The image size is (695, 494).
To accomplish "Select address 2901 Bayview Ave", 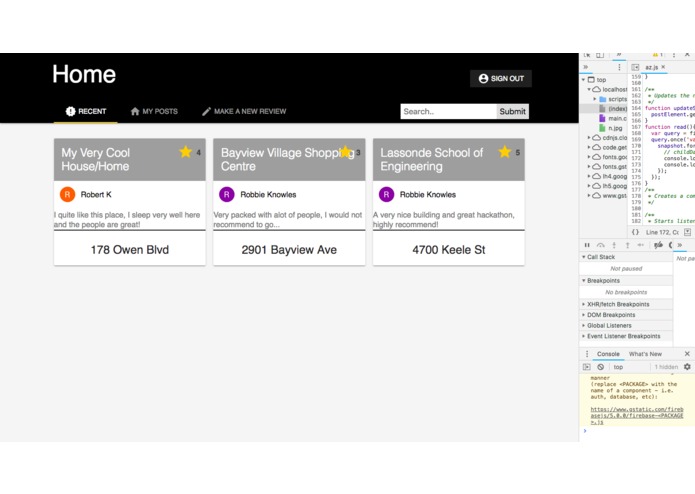I will (289, 250).
